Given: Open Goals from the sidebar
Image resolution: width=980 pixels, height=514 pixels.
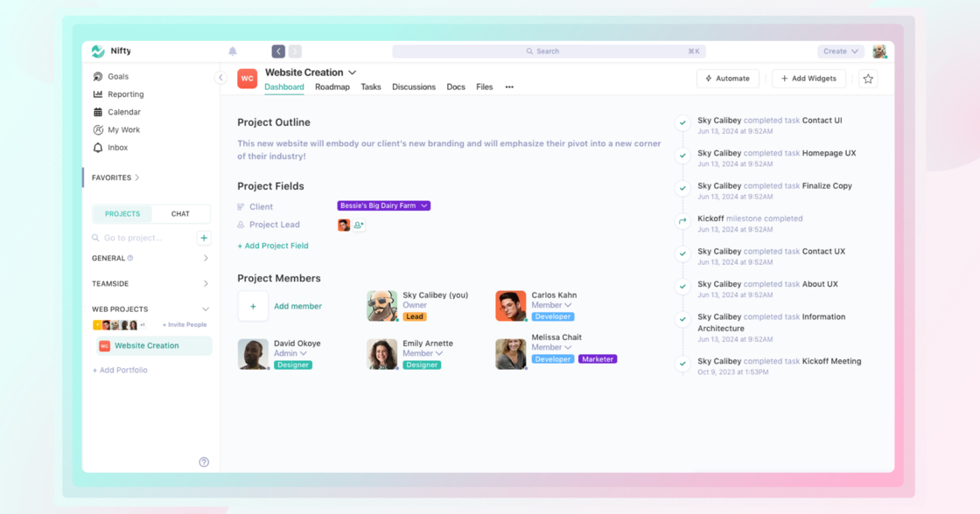Looking at the screenshot, I should point(117,77).
